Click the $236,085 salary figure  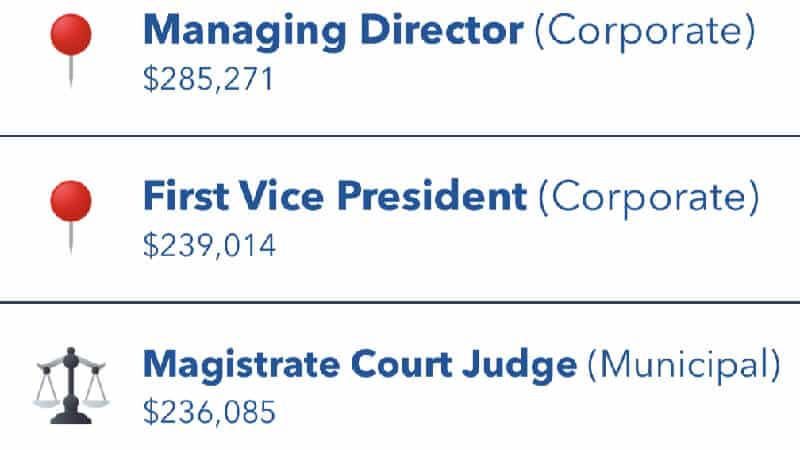209,411
